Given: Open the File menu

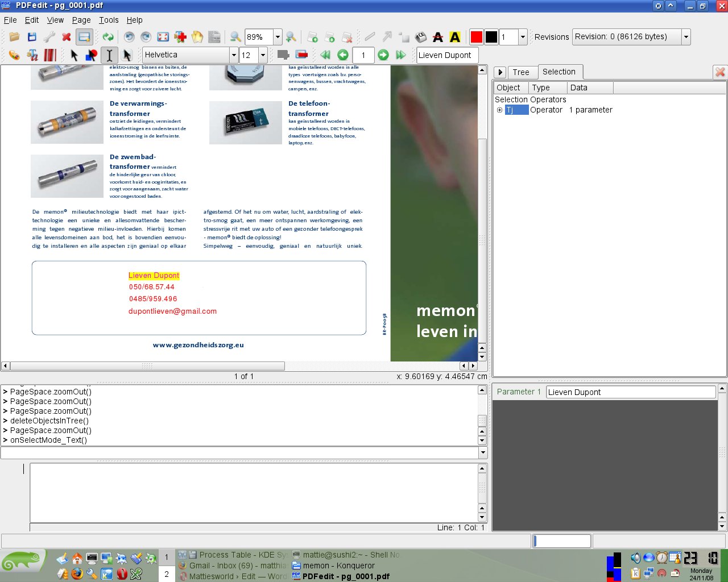Looking at the screenshot, I should click(x=10, y=20).
